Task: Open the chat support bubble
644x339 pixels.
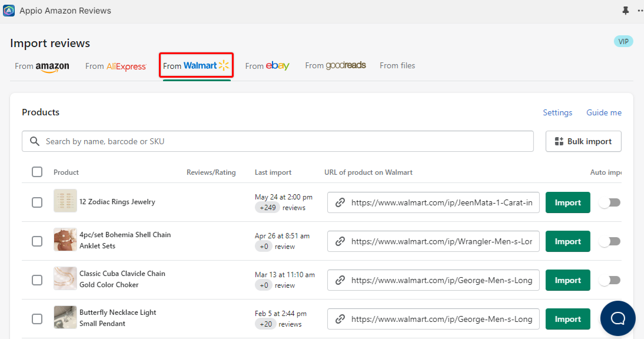Action: [618, 318]
